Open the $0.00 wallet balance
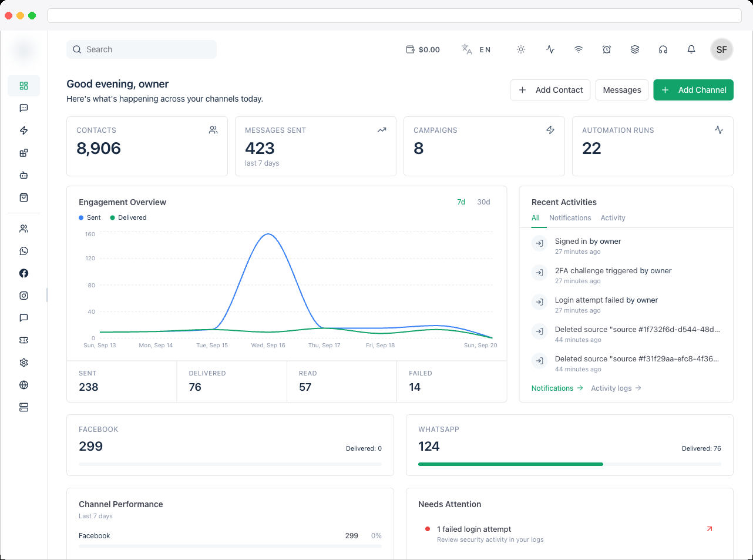Image resolution: width=753 pixels, height=560 pixels. pyautogui.click(x=423, y=49)
